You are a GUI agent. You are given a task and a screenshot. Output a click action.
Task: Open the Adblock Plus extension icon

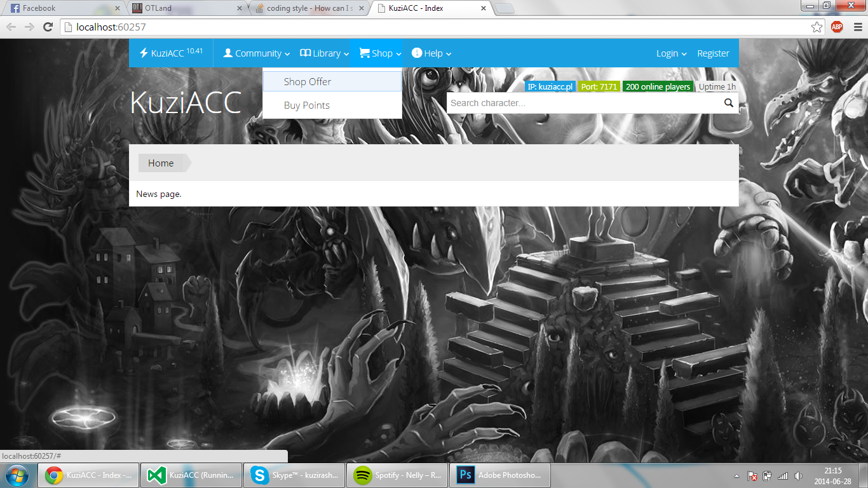pos(837,27)
